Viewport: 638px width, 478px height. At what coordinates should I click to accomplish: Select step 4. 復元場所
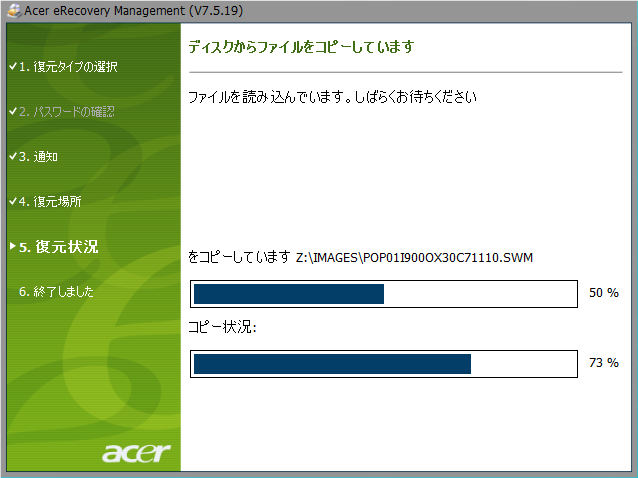tap(50, 201)
